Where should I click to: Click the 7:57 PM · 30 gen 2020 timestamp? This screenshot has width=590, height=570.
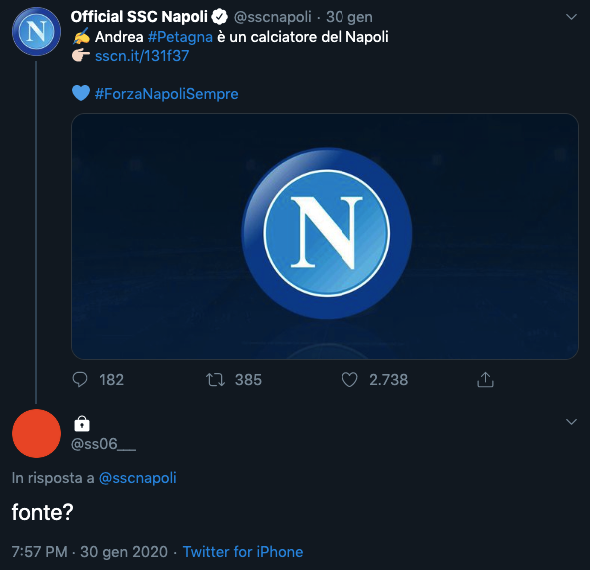pos(90,552)
